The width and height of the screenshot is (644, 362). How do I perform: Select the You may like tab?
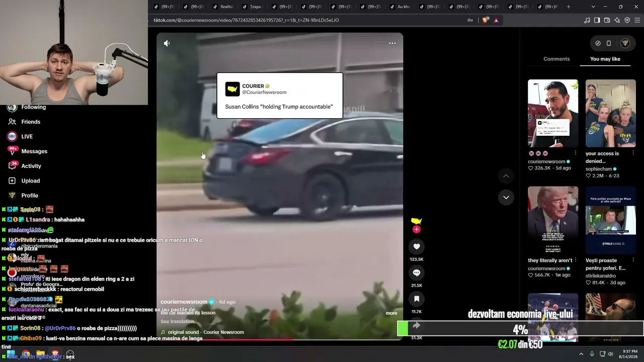[605, 59]
